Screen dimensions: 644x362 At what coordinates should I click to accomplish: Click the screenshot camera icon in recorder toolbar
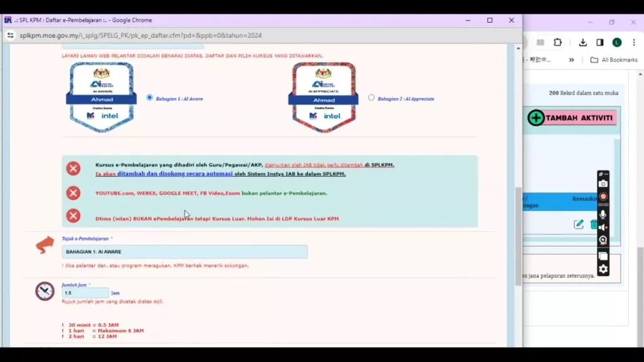(x=603, y=184)
